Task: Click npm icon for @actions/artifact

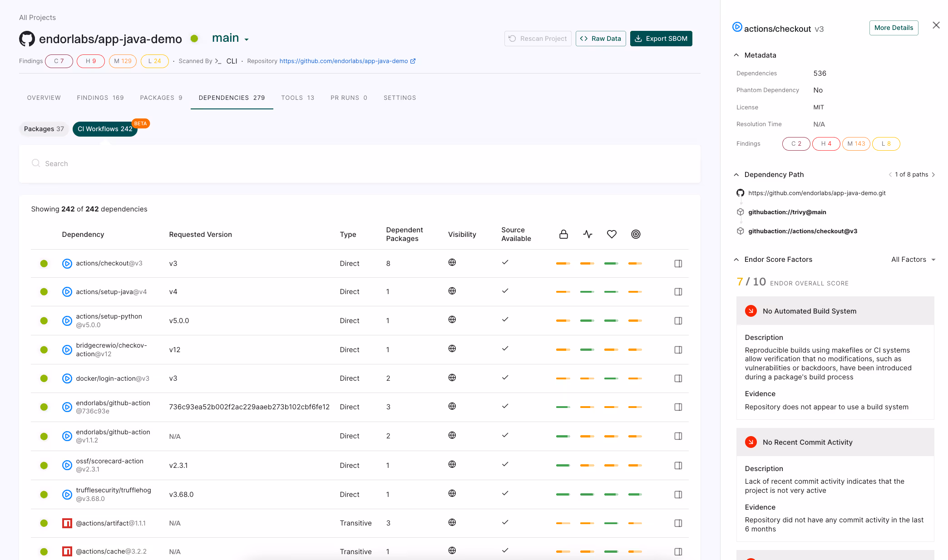Action: coord(67,523)
